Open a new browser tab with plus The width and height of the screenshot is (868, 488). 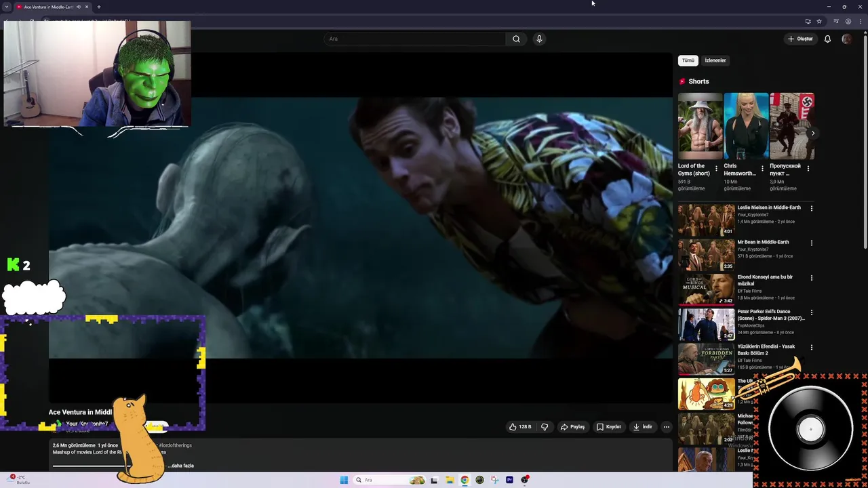click(98, 7)
